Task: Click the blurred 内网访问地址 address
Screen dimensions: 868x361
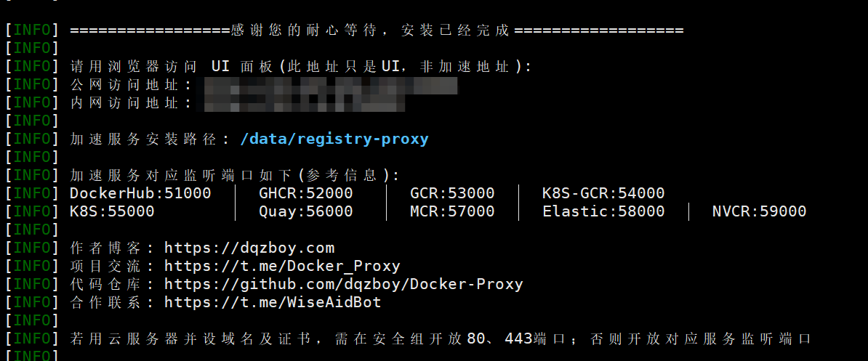Action: click(304, 103)
